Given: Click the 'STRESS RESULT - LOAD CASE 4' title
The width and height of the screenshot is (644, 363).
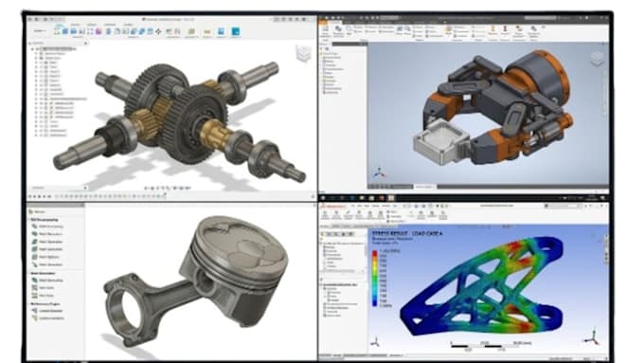Looking at the screenshot, I should pyautogui.click(x=407, y=233).
